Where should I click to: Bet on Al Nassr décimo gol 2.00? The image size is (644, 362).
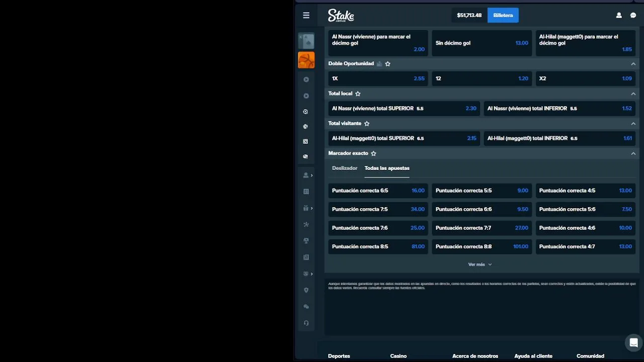[x=378, y=43]
